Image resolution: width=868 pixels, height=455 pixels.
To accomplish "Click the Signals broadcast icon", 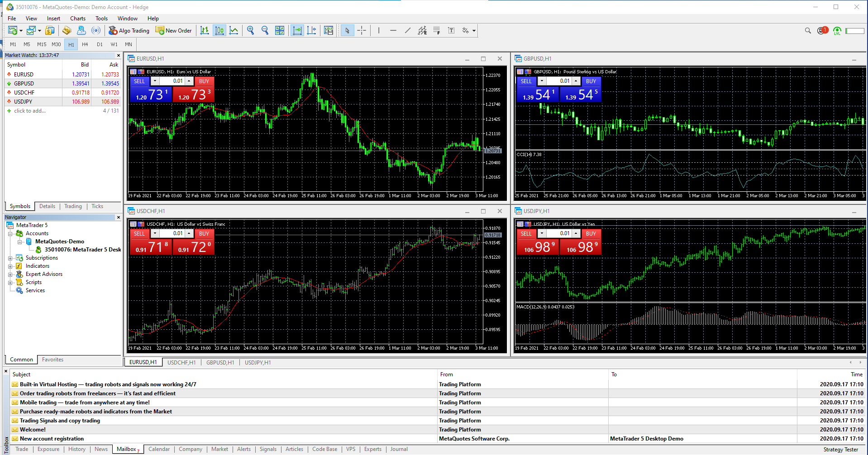I will point(96,30).
